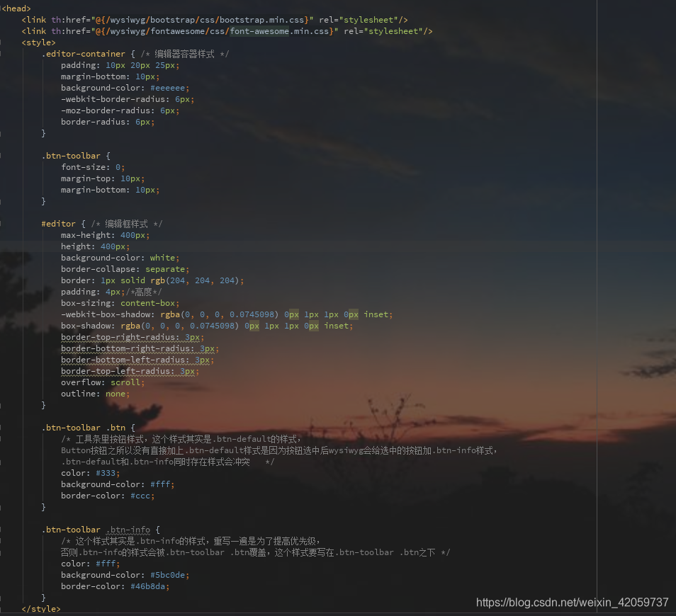Click the 编辑器容器样式 comment
This screenshot has width=676, height=616.
[x=184, y=54]
